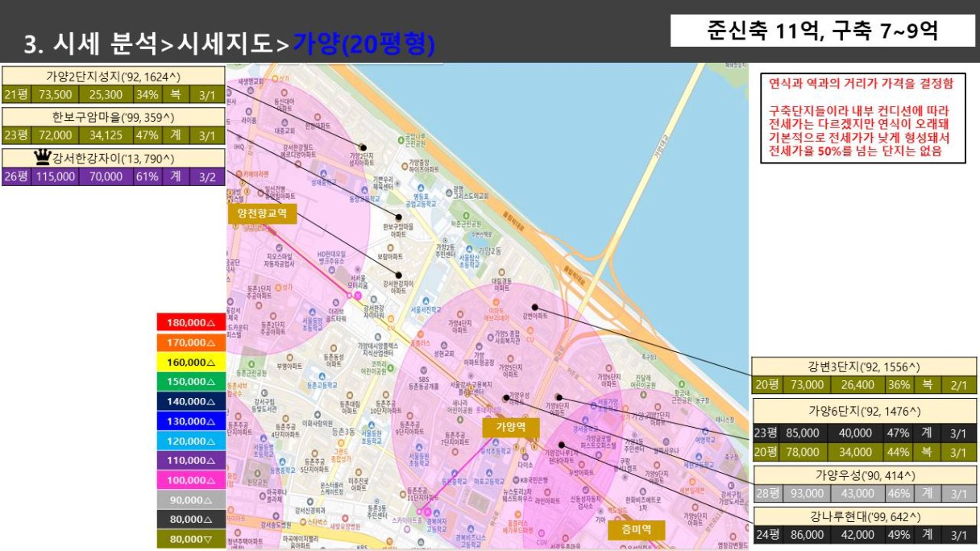Click the blue 가양(20평형) title text
980x551 pixels.
363,44
